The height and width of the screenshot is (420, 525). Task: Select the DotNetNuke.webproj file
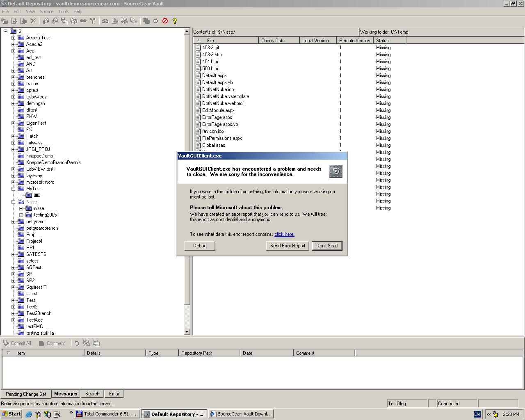pyautogui.click(x=223, y=103)
